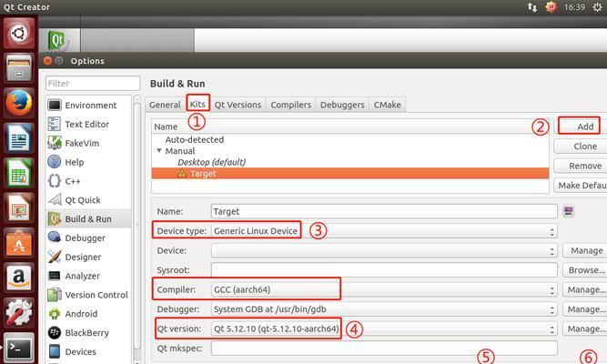Viewport: 607px width, 364px height.
Task: Click Manage button for Device
Action: pyautogui.click(x=585, y=250)
